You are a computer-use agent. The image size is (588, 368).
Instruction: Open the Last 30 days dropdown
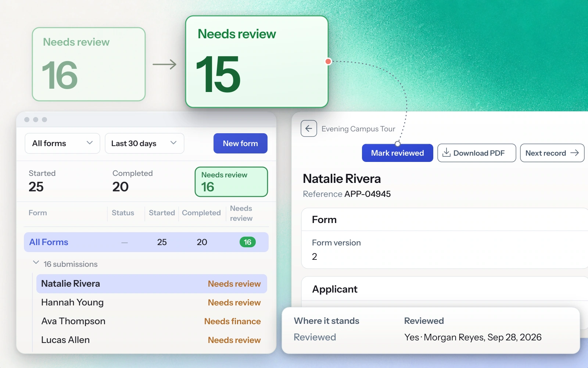pos(144,143)
